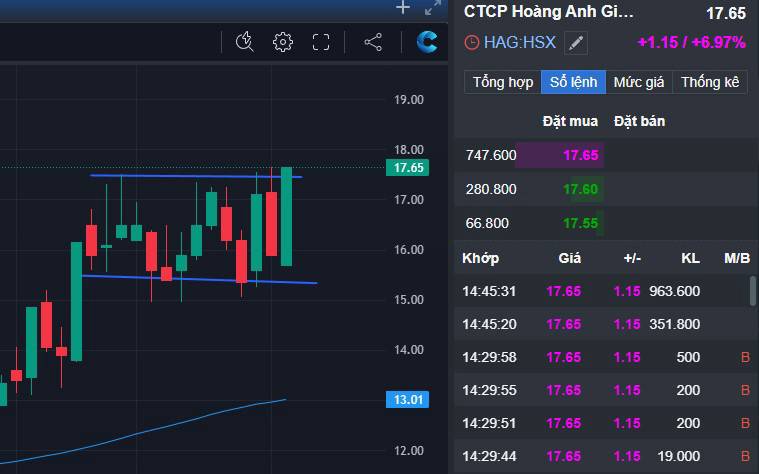Image resolution: width=759 pixels, height=474 pixels.
Task: Enter fullscreen chart mode
Action: point(321,42)
